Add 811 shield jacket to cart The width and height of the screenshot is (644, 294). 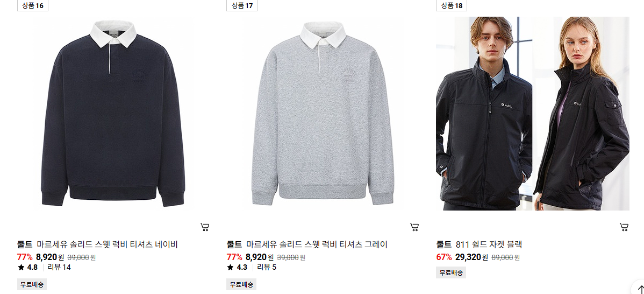[624, 227]
